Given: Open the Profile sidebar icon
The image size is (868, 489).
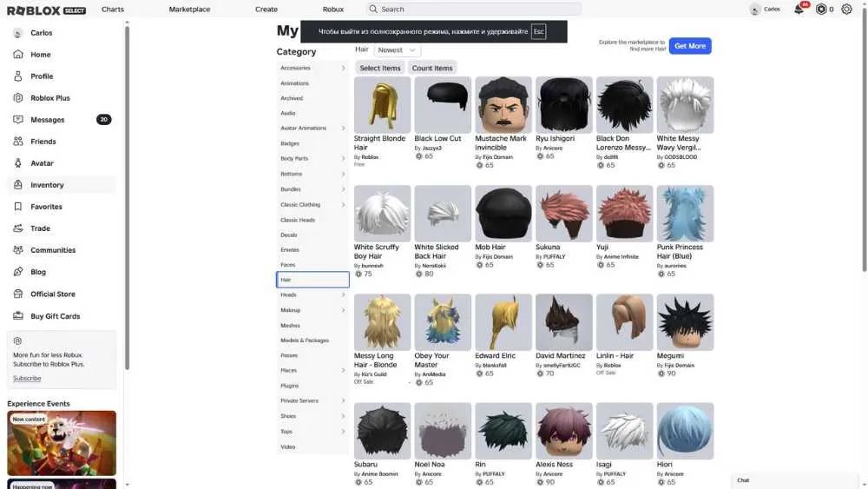Looking at the screenshot, I should pyautogui.click(x=17, y=76).
